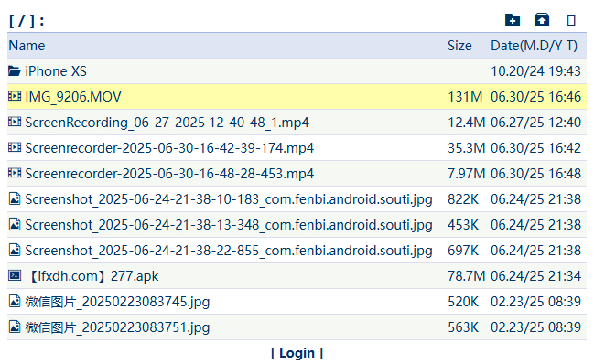Open the iPhone XS folder
The width and height of the screenshot is (594, 364).
[56, 71]
